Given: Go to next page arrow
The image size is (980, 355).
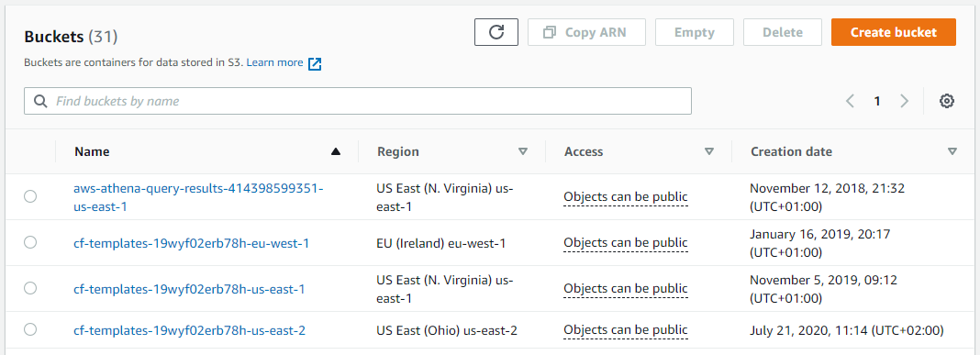Looking at the screenshot, I should [904, 101].
